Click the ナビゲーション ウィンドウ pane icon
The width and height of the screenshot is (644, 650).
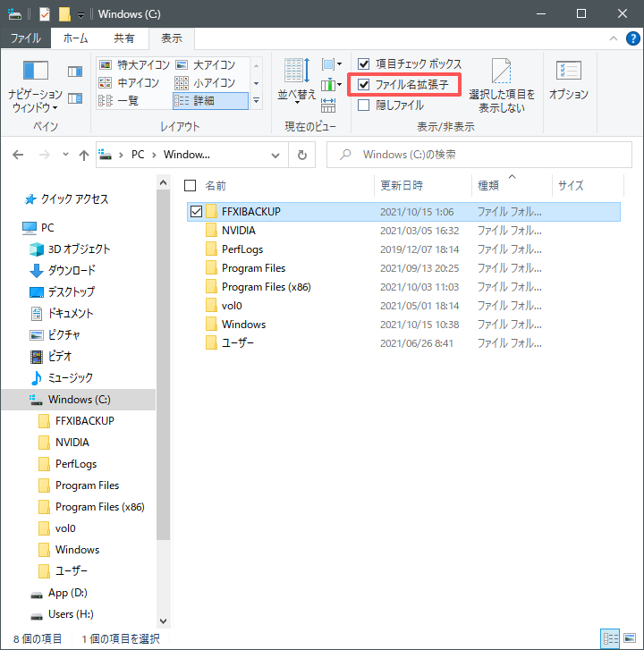35,72
